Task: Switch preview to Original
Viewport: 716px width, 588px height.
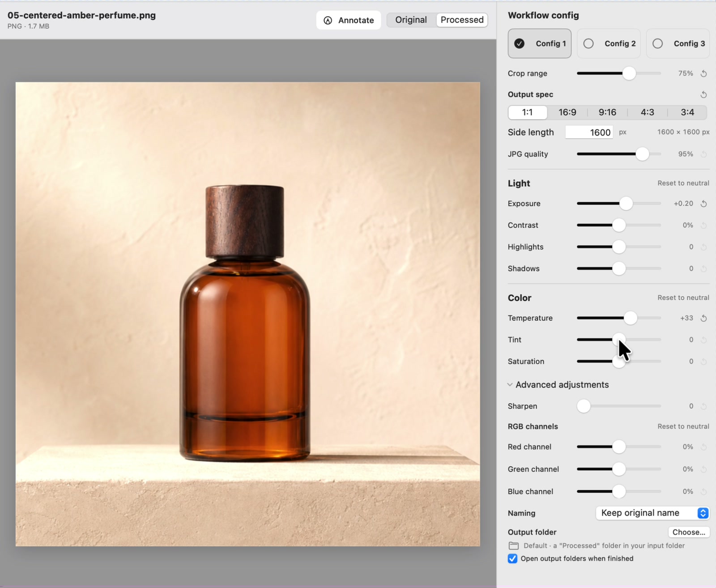Action: tap(411, 20)
